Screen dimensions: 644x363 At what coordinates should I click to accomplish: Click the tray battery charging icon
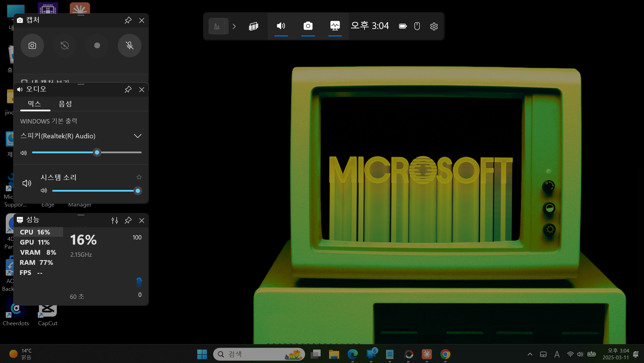[x=591, y=354]
